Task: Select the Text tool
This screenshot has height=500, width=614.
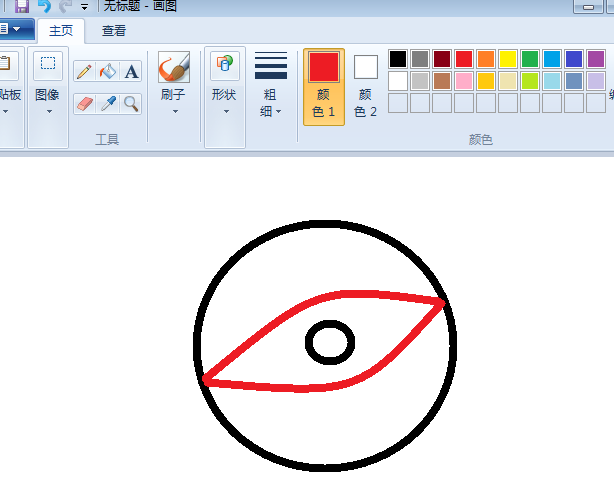Action: [132, 71]
